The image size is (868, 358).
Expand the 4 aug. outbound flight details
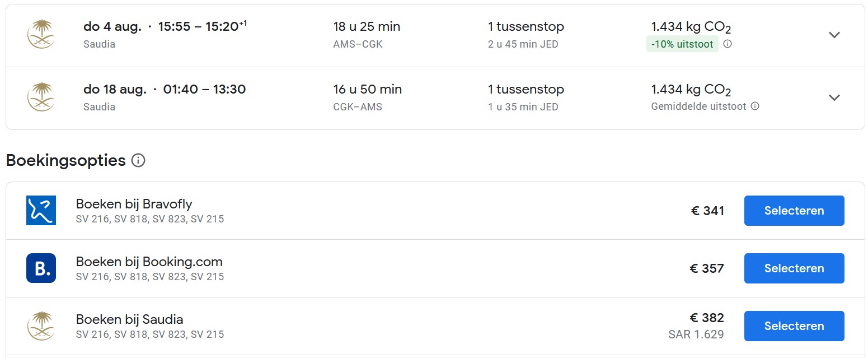pyautogui.click(x=834, y=35)
